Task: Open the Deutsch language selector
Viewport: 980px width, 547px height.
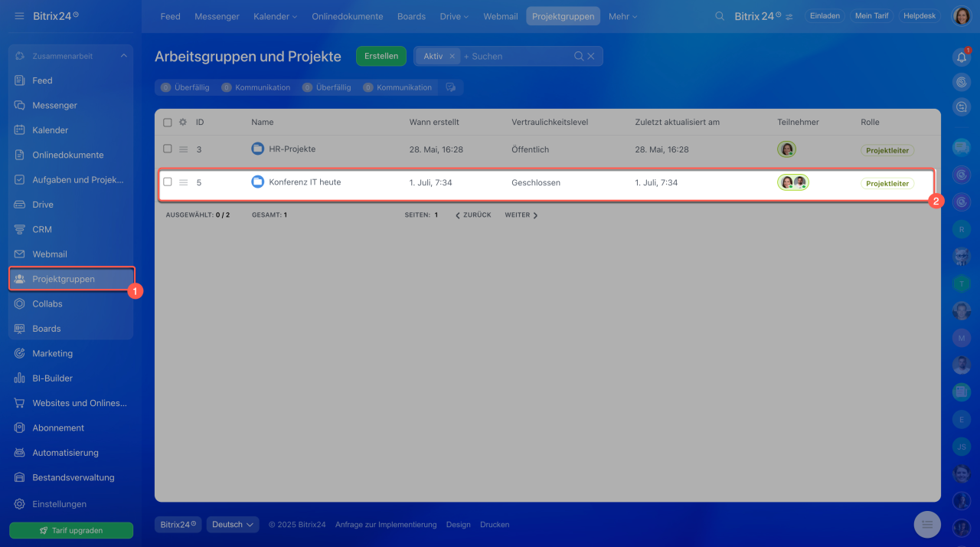Action: 233,525
